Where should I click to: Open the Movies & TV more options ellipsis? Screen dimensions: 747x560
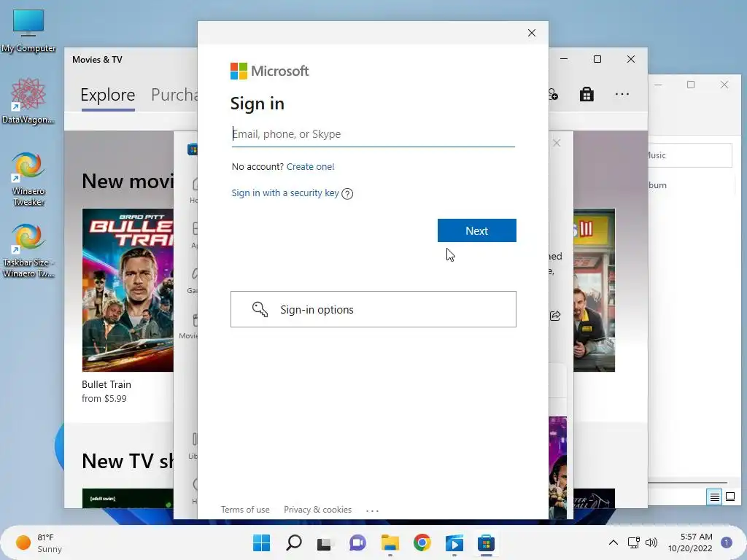click(622, 94)
